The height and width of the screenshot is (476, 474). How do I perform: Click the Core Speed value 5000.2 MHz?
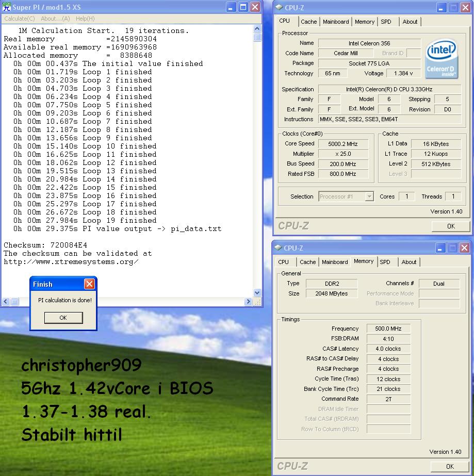[343, 144]
